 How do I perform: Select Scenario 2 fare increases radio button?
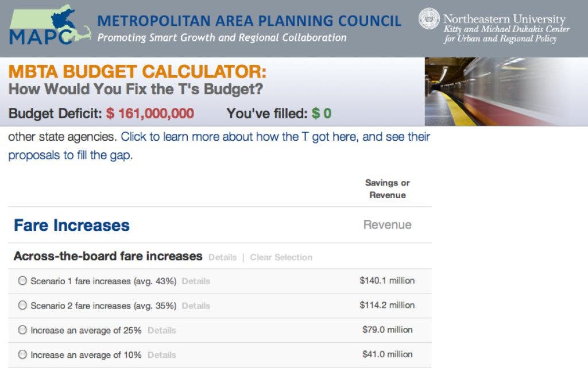(x=22, y=306)
